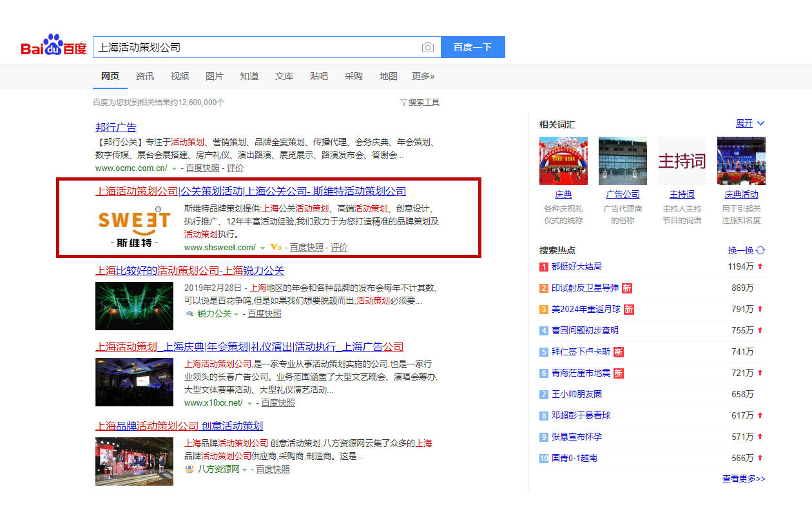Screen dimensions: 812x525
Task: Select the 网页 tab
Action: [110, 76]
